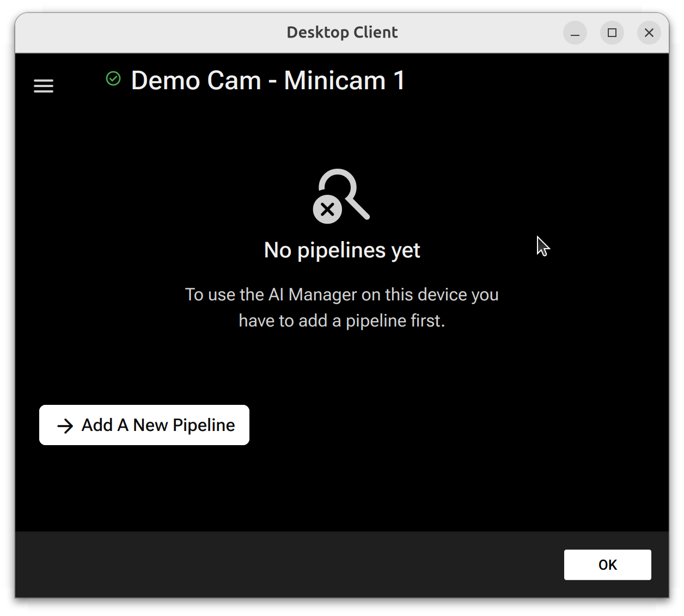Maximize the Desktop Client window
The width and height of the screenshot is (684, 616).
[612, 33]
